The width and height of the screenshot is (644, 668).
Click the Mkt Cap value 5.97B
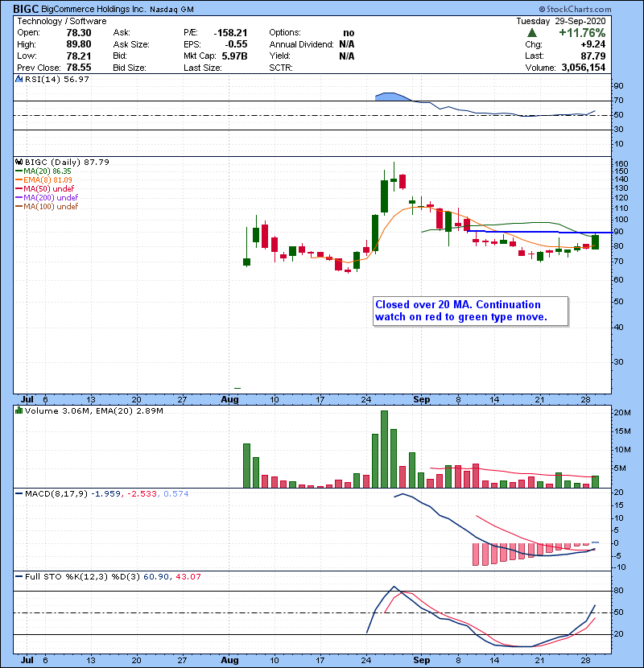234,56
